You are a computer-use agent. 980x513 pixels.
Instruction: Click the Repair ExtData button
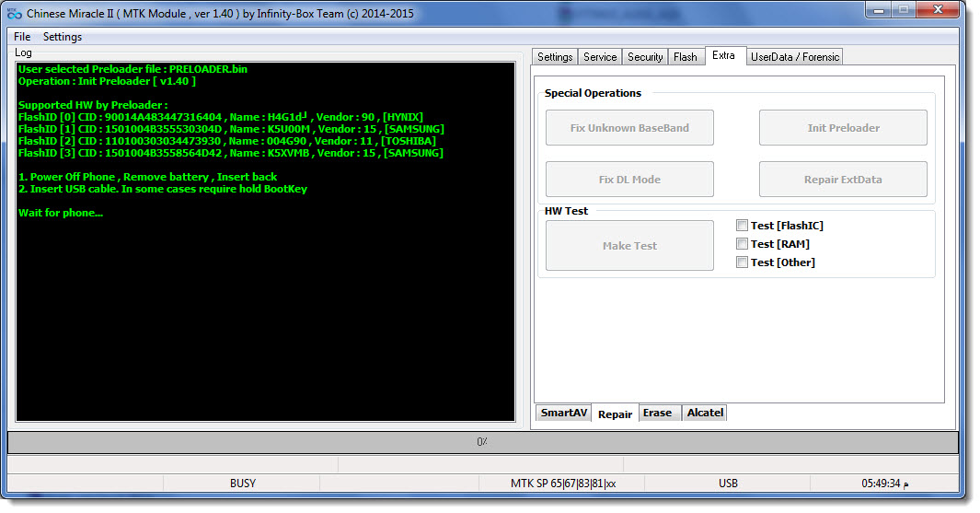click(843, 180)
